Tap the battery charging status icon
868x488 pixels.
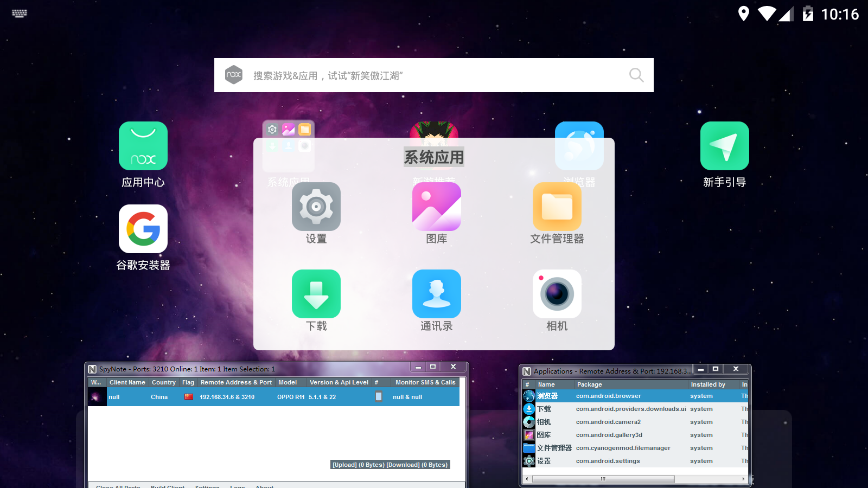[x=808, y=14]
